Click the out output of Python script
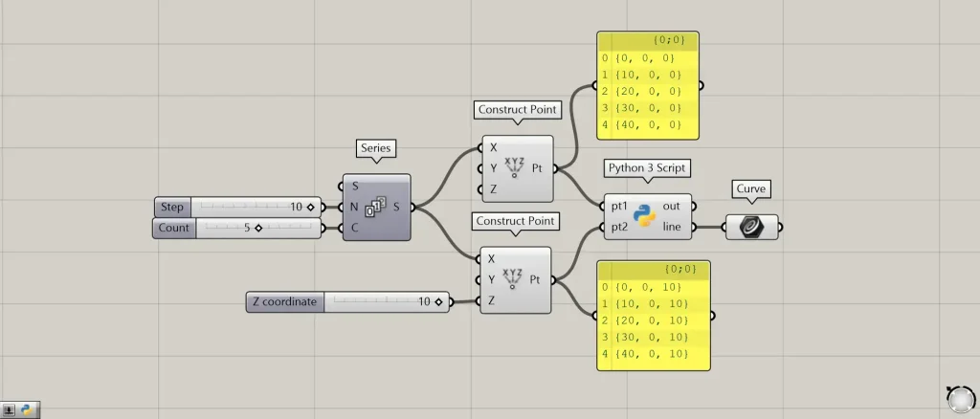980x419 pixels. coord(671,207)
